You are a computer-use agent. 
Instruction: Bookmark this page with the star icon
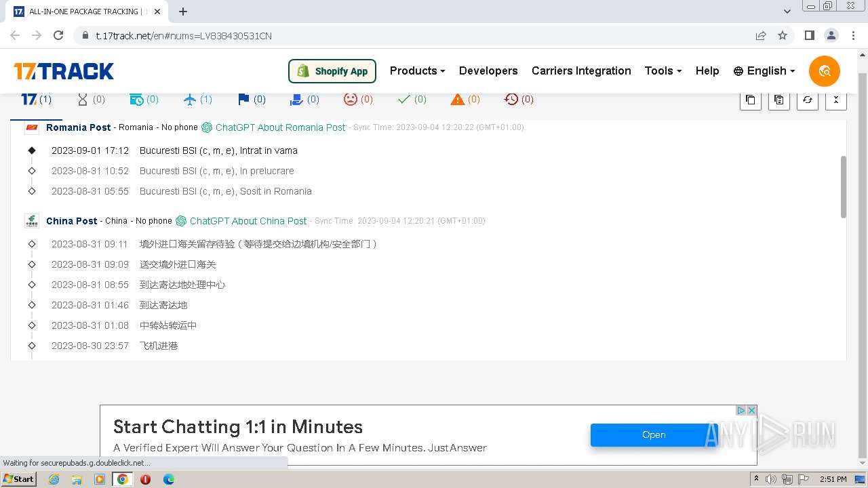(783, 35)
